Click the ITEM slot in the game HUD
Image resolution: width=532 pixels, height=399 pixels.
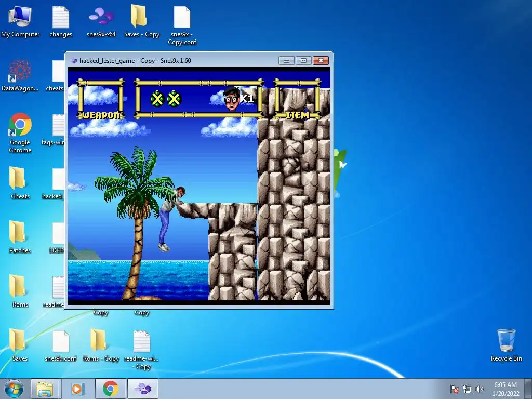pyautogui.click(x=297, y=99)
